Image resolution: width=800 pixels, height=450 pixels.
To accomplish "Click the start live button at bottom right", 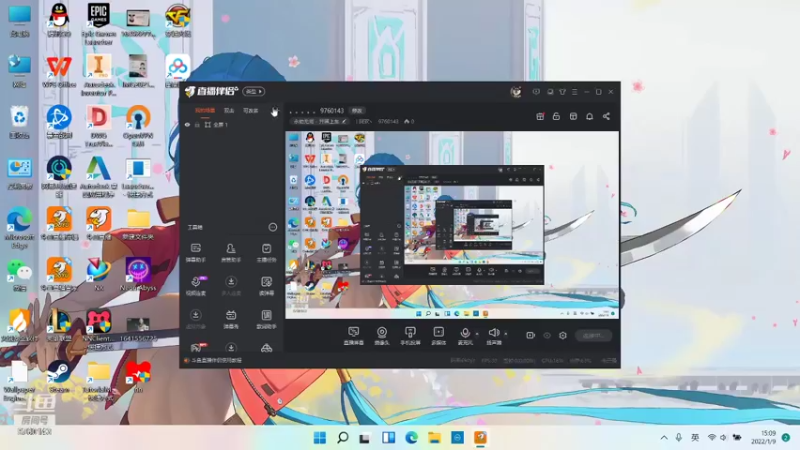I will pos(593,335).
